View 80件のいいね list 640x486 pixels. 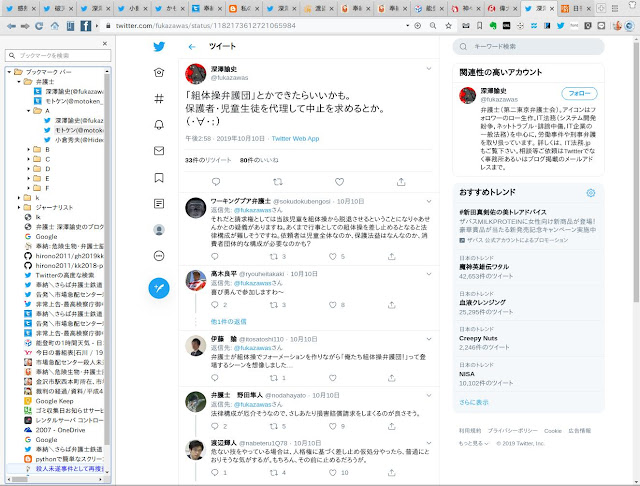point(259,160)
